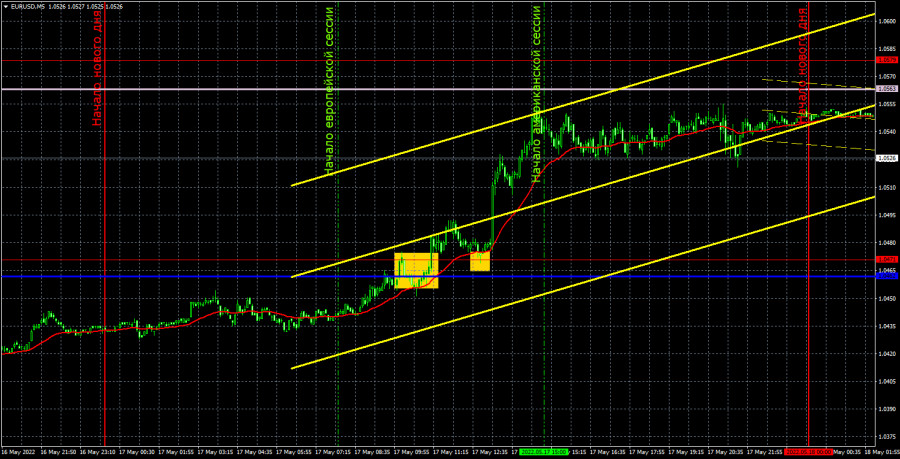This screenshot has width=900, height=459.
Task: Click the 16 May 21:50 time label
Action: [57, 452]
